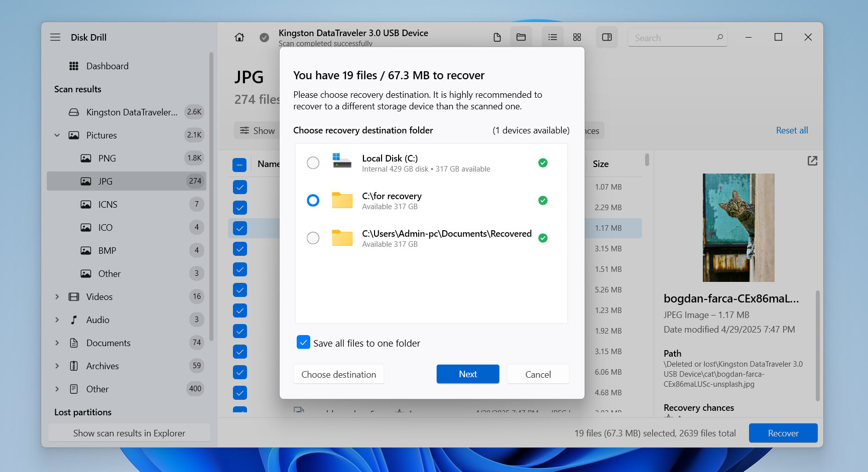
Task: Click the file list vertical scrollbar
Action: pyautogui.click(x=647, y=160)
